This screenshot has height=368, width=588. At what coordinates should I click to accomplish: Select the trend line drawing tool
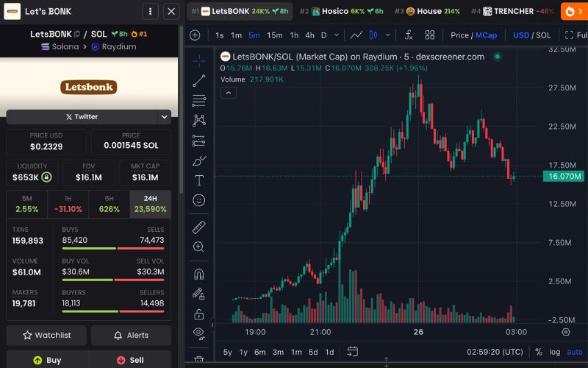tap(199, 81)
